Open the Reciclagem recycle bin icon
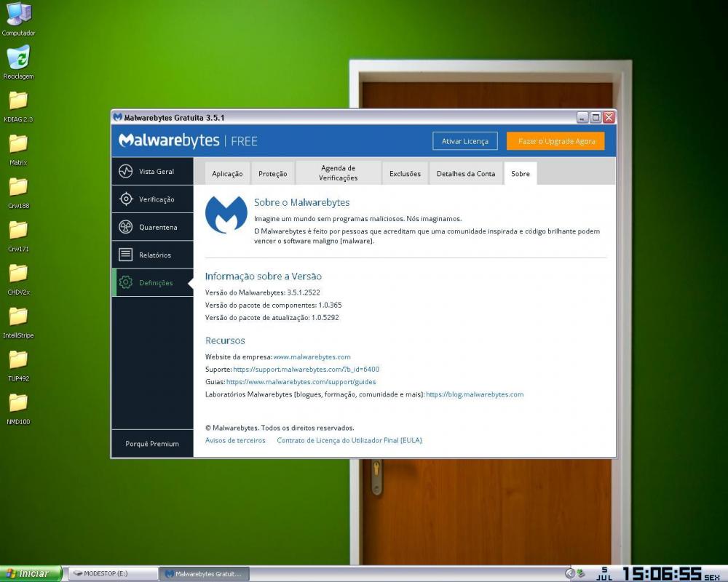Image resolution: width=728 pixels, height=582 pixels. coord(18,57)
